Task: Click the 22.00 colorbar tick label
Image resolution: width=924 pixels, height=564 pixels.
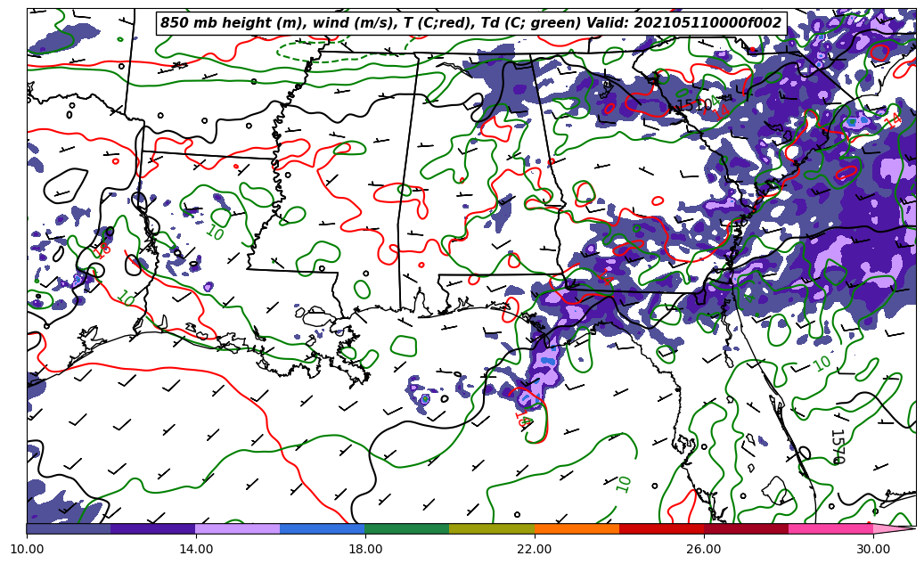Action: [535, 549]
